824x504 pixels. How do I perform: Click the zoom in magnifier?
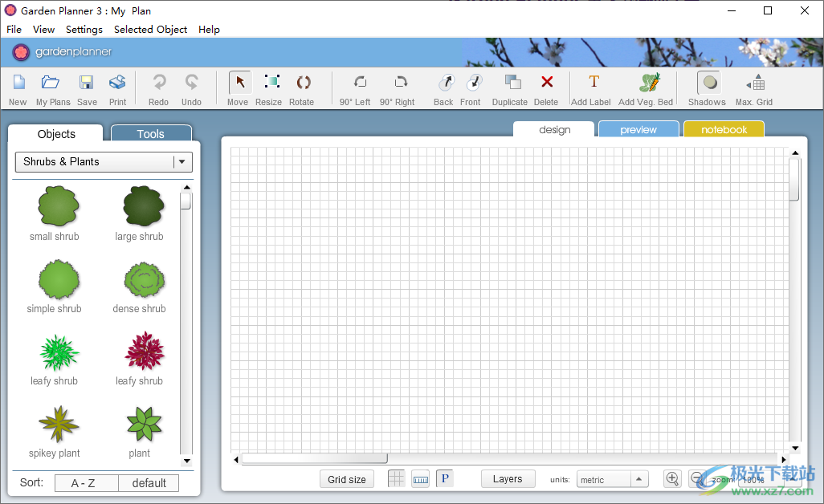672,479
